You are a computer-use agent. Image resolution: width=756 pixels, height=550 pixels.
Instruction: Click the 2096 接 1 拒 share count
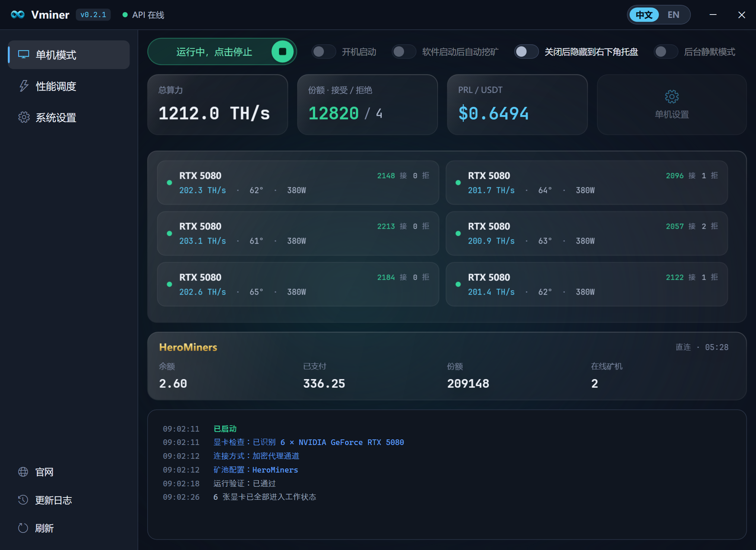[692, 175]
